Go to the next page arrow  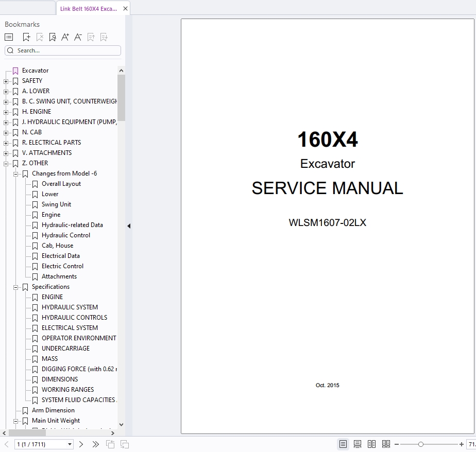click(x=81, y=444)
